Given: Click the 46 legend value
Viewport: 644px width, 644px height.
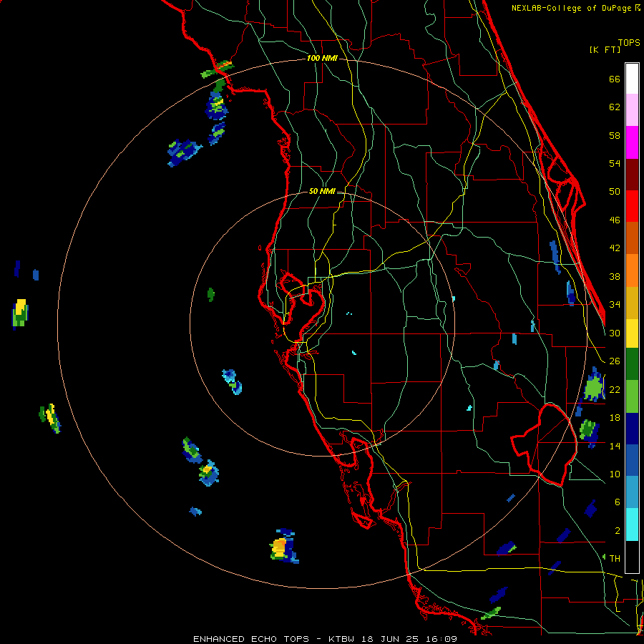Looking at the screenshot, I should tap(615, 220).
